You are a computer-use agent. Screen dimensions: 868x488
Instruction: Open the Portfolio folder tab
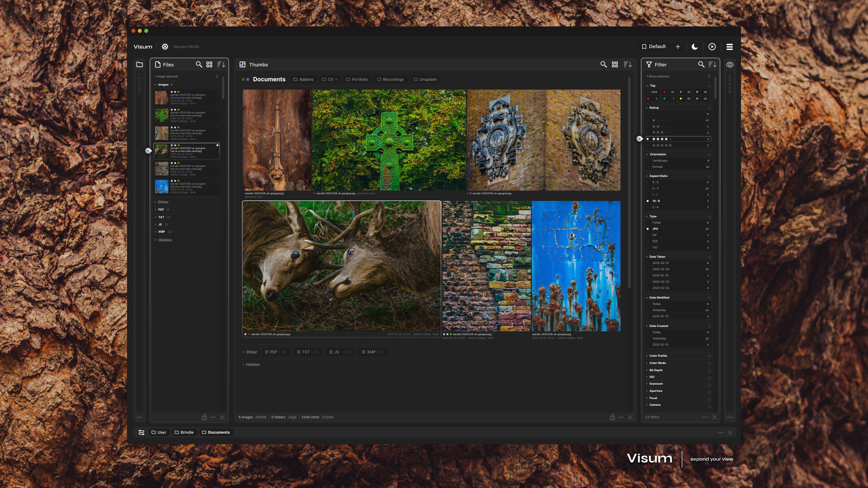click(357, 79)
